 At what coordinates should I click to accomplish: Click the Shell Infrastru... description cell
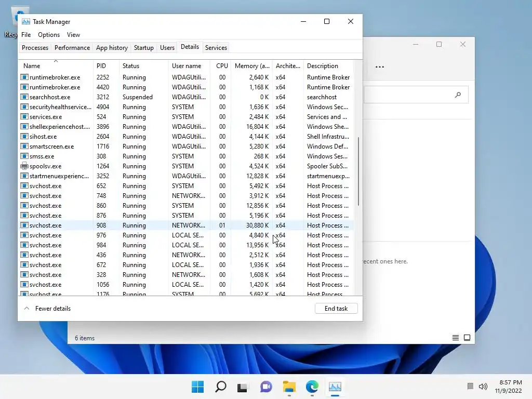328,137
